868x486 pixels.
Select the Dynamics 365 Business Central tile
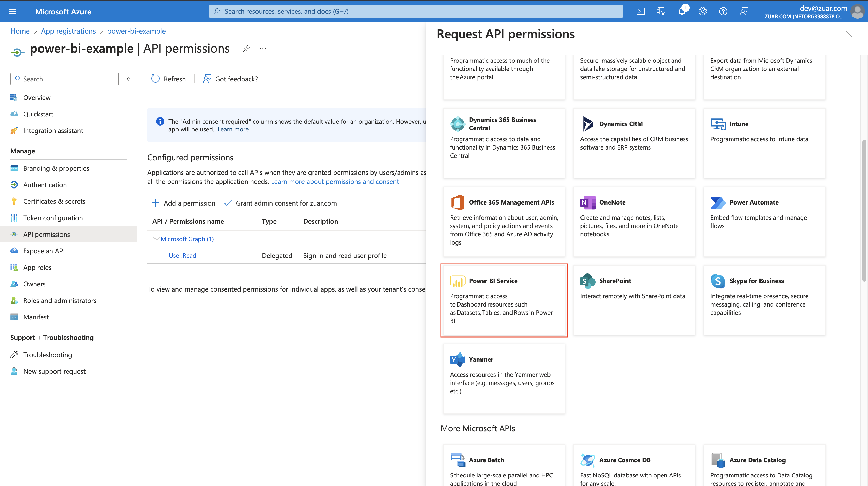(504, 144)
